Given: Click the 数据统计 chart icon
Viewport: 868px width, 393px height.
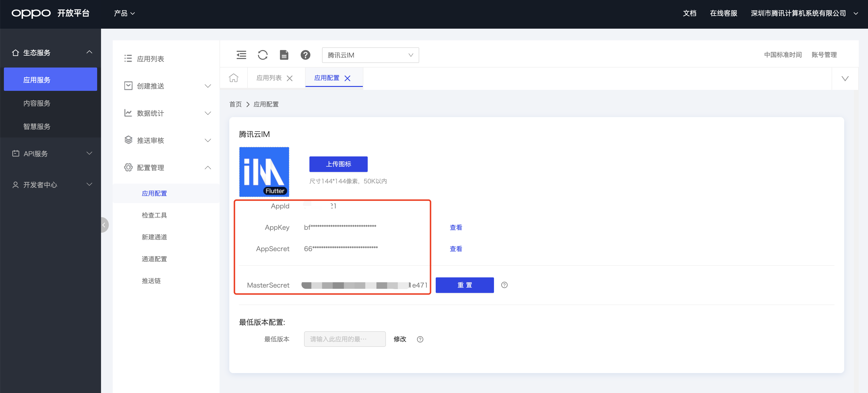Looking at the screenshot, I should tap(128, 113).
